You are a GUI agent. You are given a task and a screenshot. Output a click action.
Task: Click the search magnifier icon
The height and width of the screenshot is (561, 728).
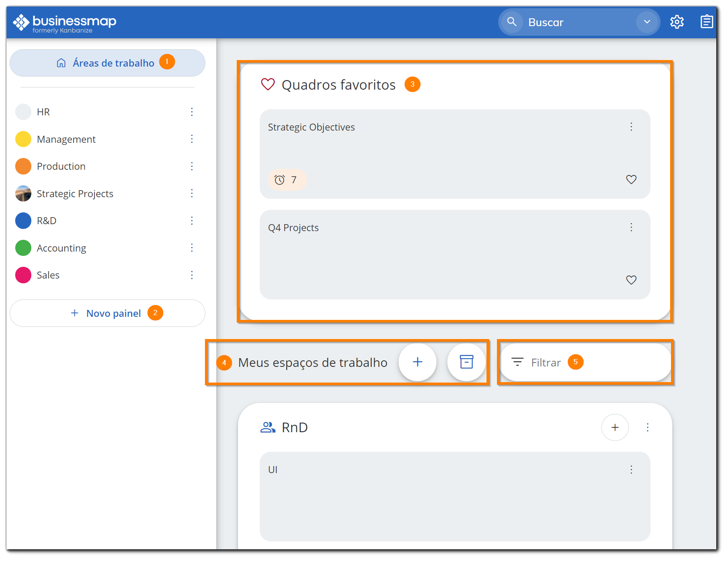pos(512,22)
